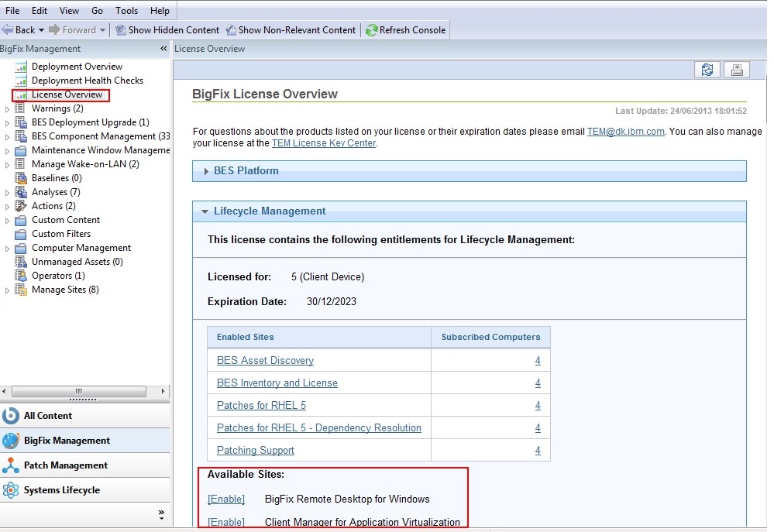Enable BigFix Remote Desktop for Windows site
The width and height of the screenshot is (774, 532).
[226, 499]
